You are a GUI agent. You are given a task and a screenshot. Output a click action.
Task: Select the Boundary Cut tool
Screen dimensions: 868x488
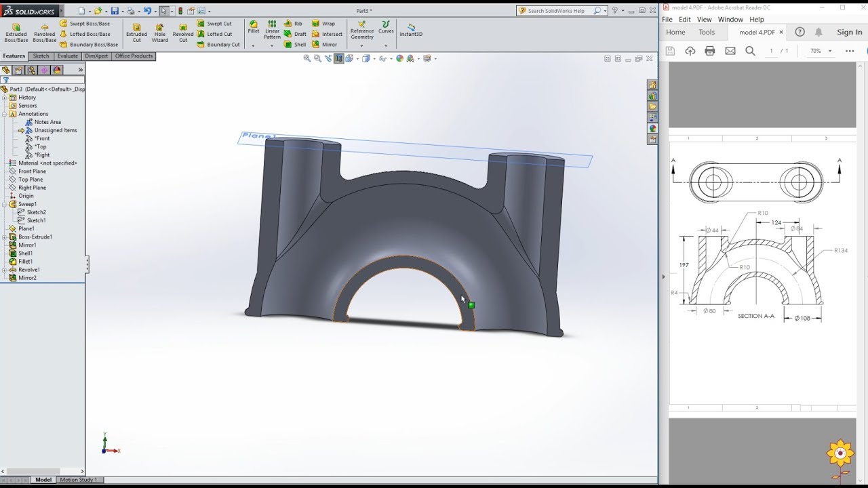tap(218, 45)
